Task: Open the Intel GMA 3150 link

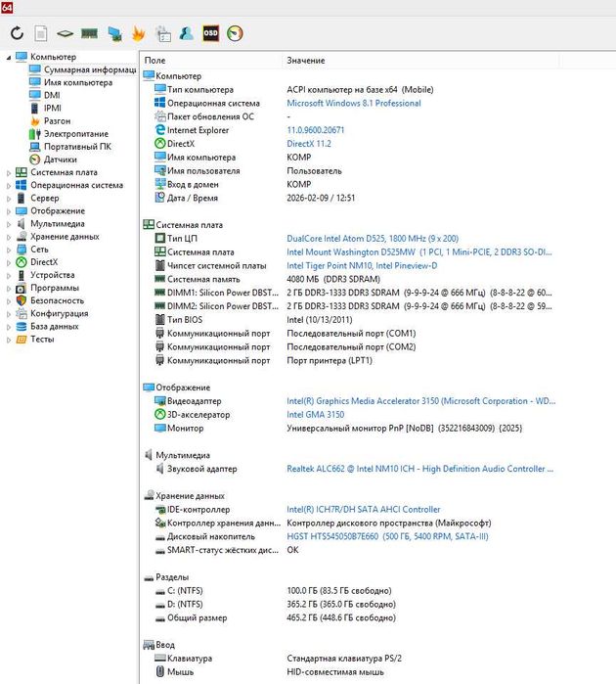Action: [x=315, y=415]
